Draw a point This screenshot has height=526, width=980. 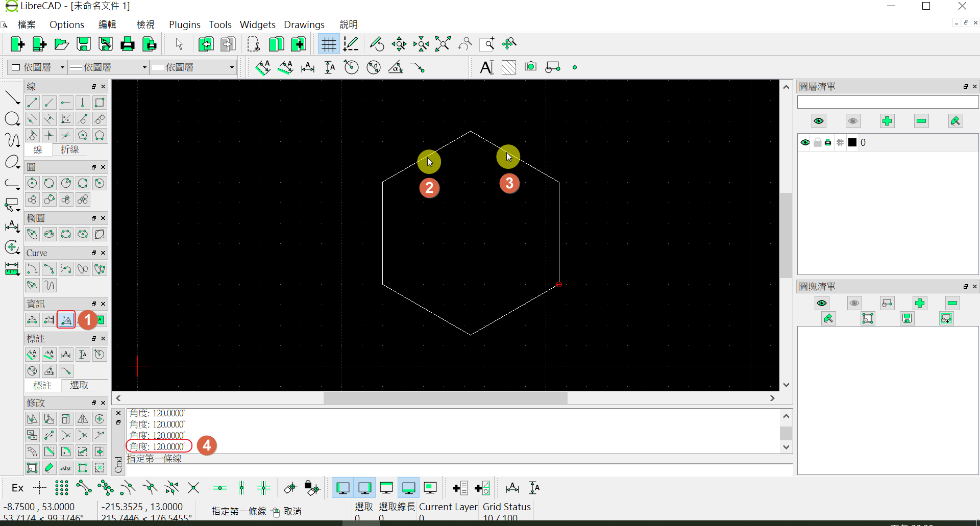coord(575,67)
